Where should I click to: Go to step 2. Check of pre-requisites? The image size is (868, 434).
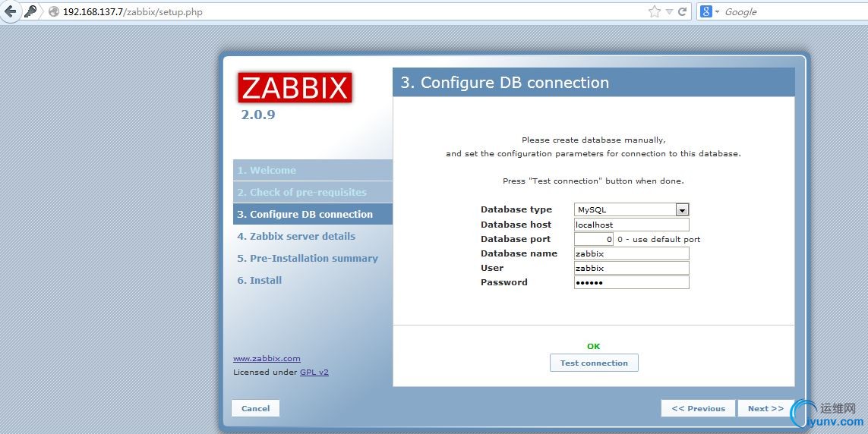point(313,193)
